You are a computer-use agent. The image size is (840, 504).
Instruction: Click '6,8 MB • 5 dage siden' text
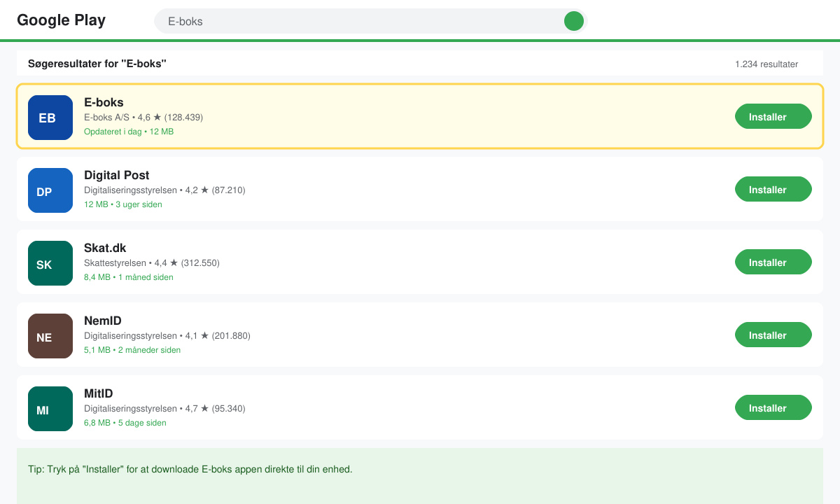pyautogui.click(x=125, y=423)
